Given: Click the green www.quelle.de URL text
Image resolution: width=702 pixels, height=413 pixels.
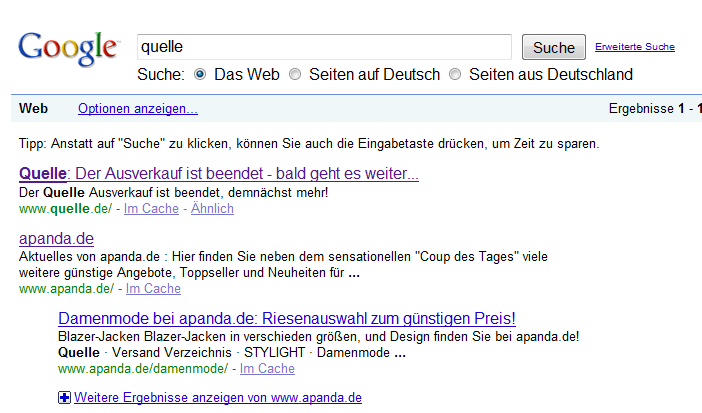Looking at the screenshot, I should pos(66,209).
